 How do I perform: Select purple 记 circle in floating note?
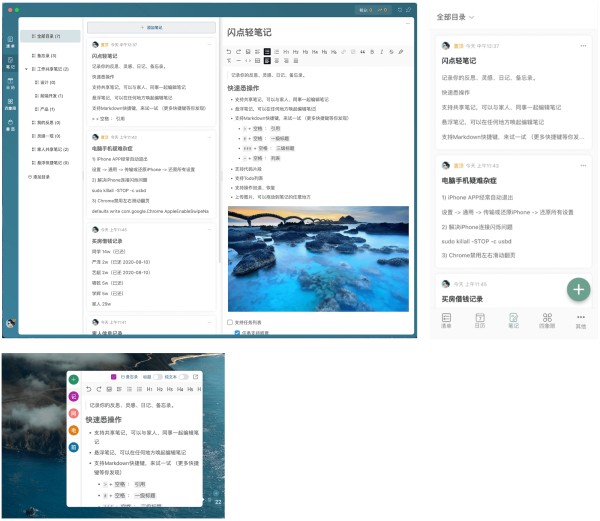pyautogui.click(x=74, y=396)
